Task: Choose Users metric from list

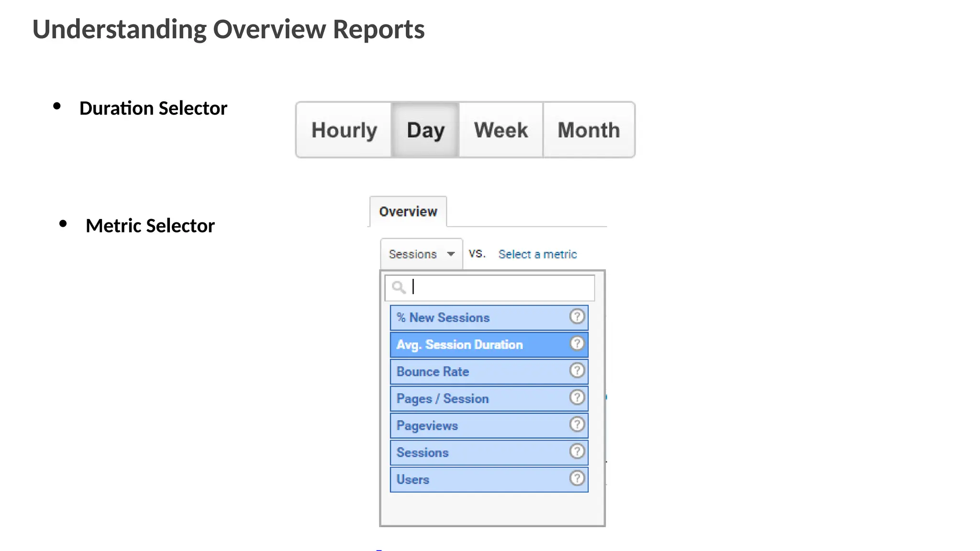Action: coord(489,479)
